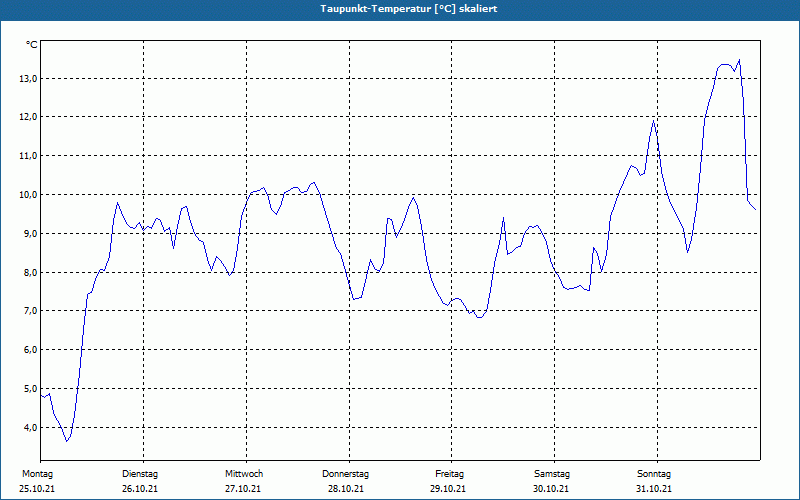This screenshot has width=800, height=500.
Task: Click the '11,0' y-axis value
Action: click(29, 156)
